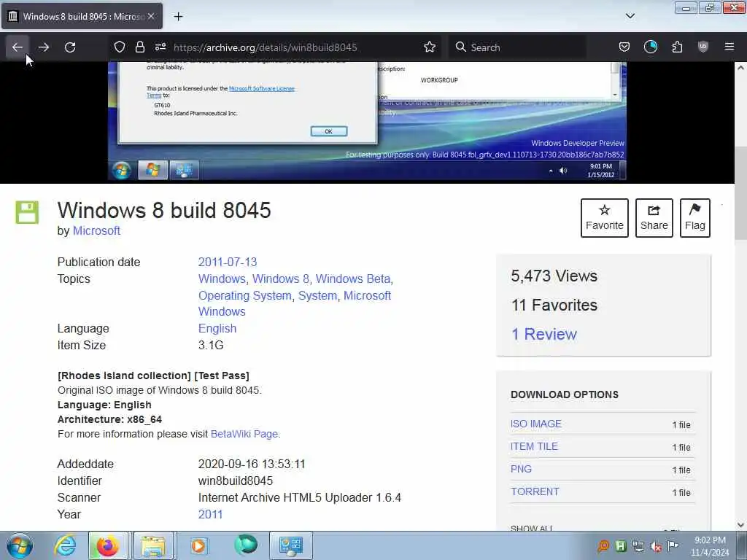
Task: Close the Windows 8 build 8045 tab
Action: (151, 16)
